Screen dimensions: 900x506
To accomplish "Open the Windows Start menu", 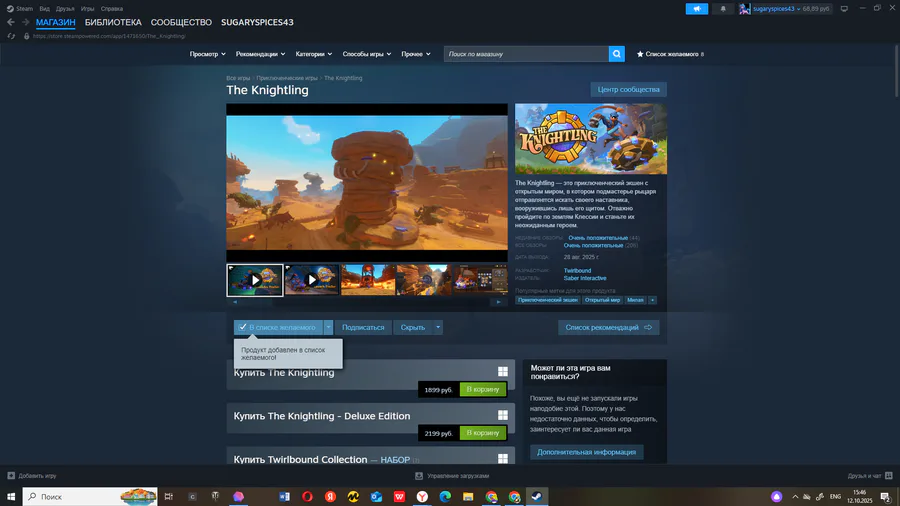I will (11, 496).
